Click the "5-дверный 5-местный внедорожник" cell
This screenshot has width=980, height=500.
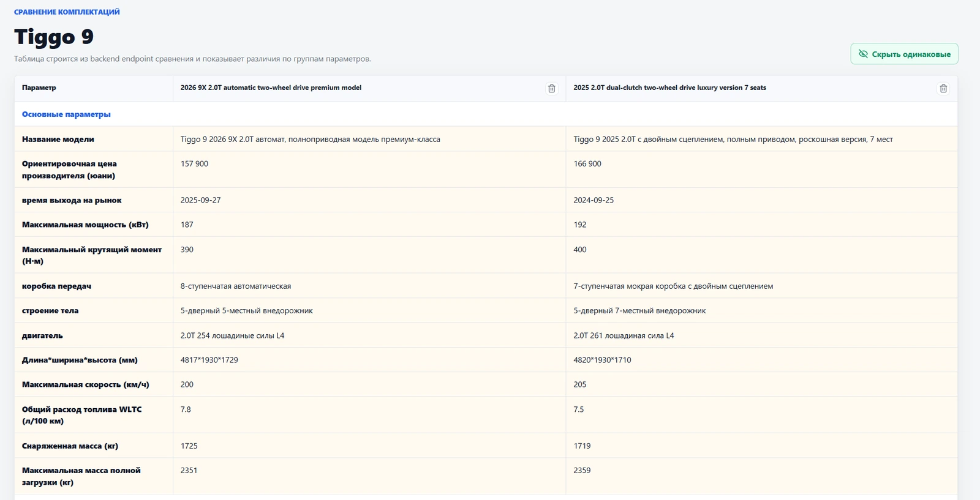247,311
